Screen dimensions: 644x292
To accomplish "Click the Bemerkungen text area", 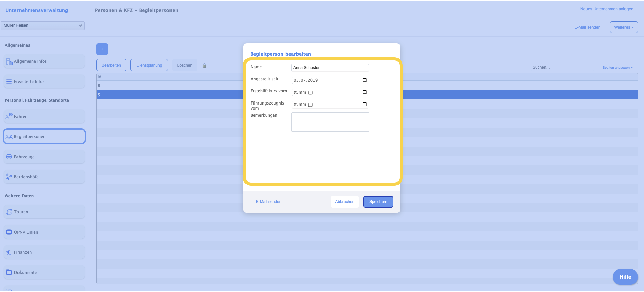I will tap(330, 122).
